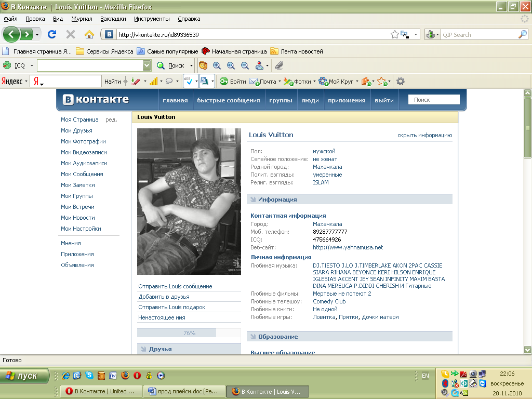Viewport: 532px width, 399px height.
Task: Reload the page with the blue refresh icon
Action: coord(52,34)
